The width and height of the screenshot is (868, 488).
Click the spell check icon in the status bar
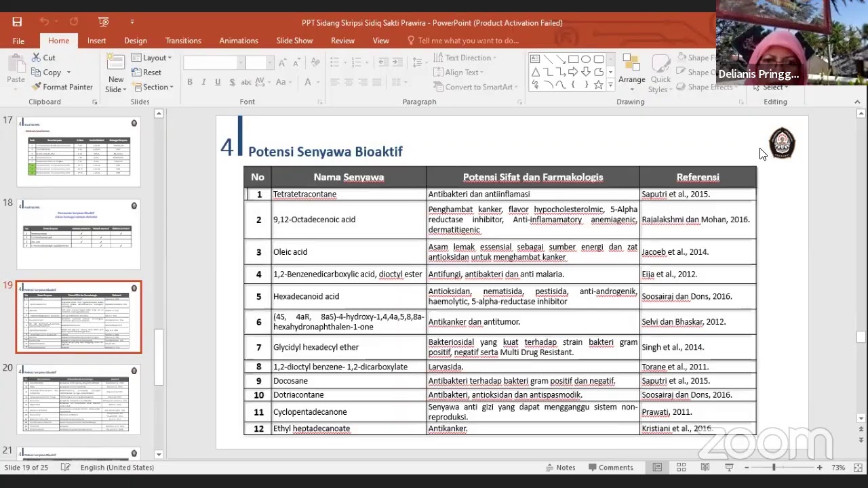click(x=66, y=468)
